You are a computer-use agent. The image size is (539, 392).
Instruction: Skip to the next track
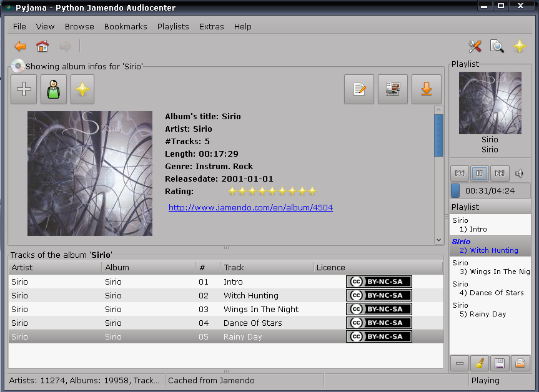pos(500,173)
